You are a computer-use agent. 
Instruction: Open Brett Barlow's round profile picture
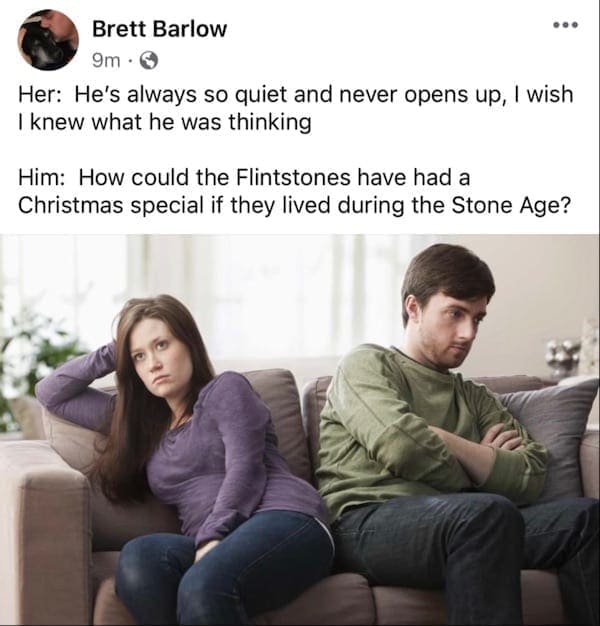48,40
